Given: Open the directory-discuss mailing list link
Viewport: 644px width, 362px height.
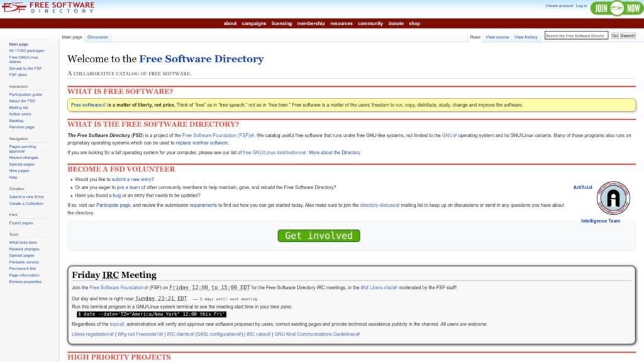Looking at the screenshot, I should point(380,206).
